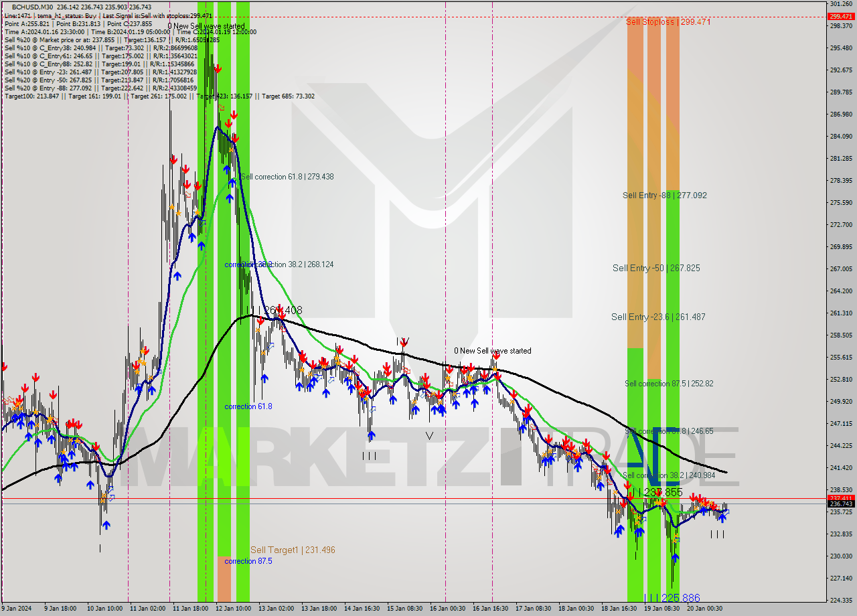Click the '12 Jan 10:00' time axis label

pyautogui.click(x=232, y=609)
